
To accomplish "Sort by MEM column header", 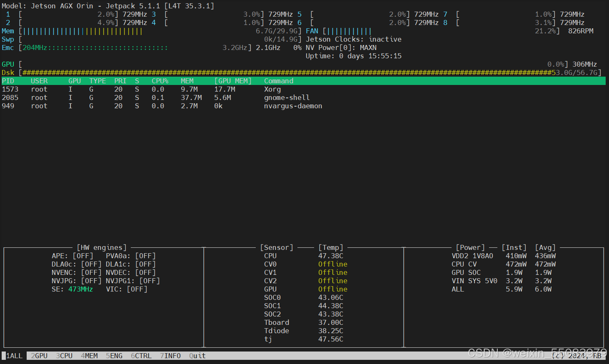I will pos(187,81).
